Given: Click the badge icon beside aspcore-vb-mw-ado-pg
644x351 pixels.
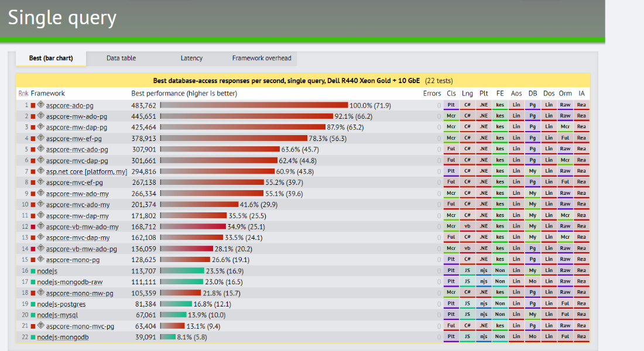Looking at the screenshot, I should click(x=40, y=248).
